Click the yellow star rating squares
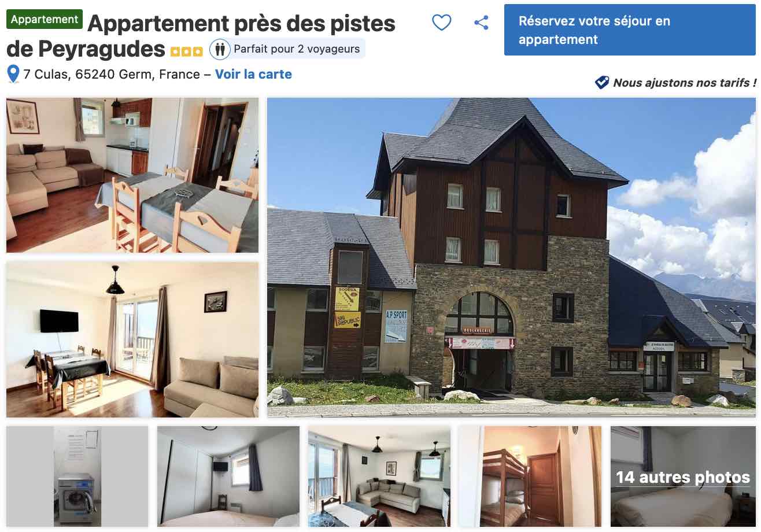The height and width of the screenshot is (532, 761). pyautogui.click(x=186, y=51)
